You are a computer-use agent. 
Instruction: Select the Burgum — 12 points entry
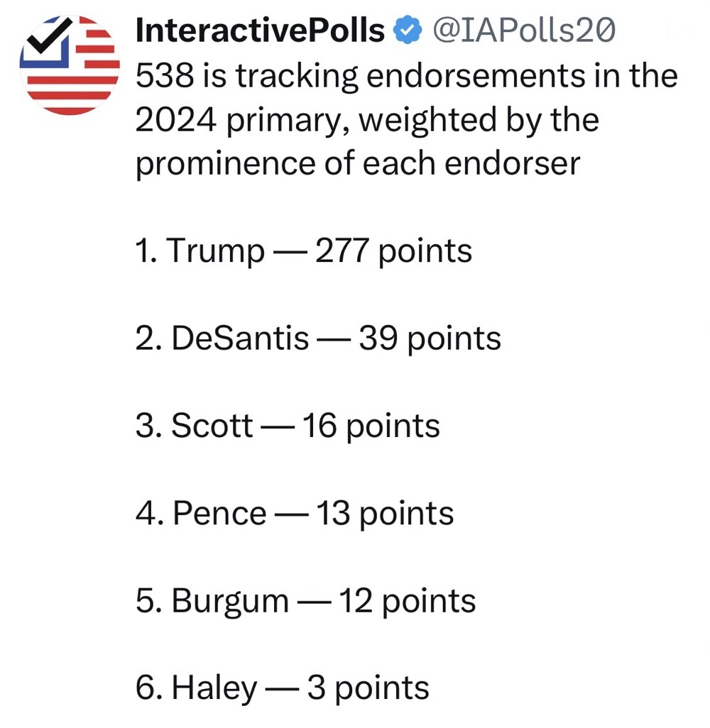306,601
